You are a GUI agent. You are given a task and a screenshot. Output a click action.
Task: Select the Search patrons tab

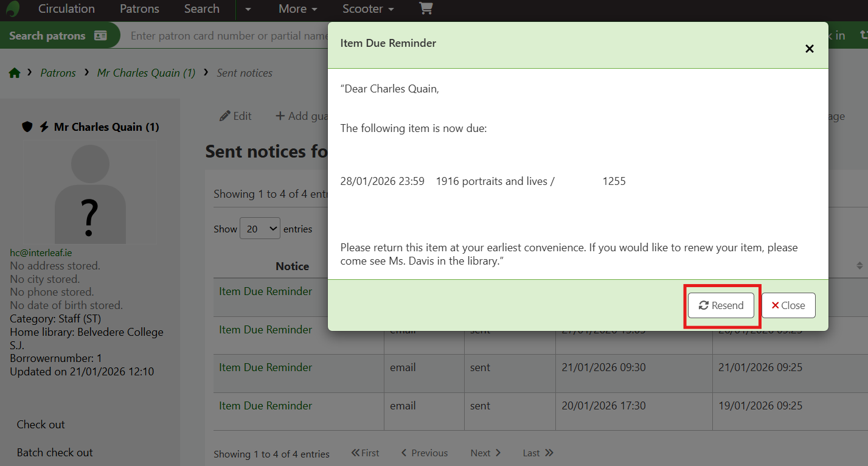point(58,35)
